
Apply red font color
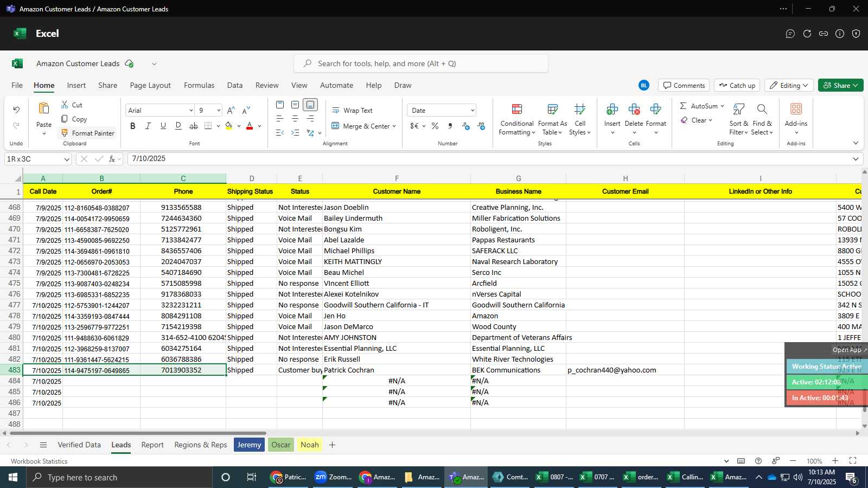250,126
